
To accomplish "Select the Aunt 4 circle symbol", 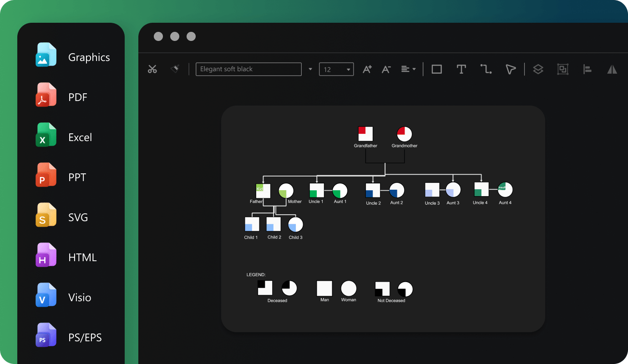I will 505,190.
